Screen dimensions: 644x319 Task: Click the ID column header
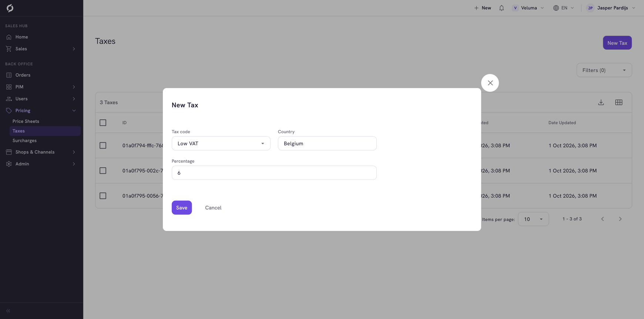point(124,123)
